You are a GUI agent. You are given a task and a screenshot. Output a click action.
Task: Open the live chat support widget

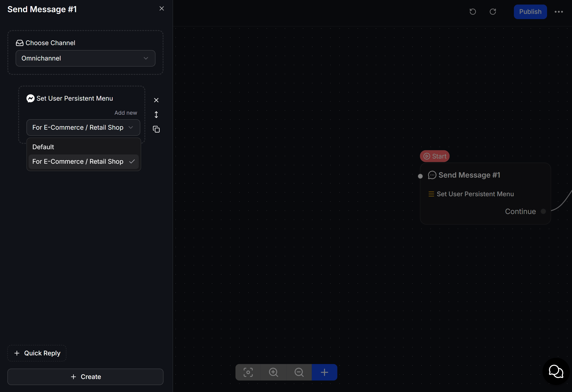point(556,371)
